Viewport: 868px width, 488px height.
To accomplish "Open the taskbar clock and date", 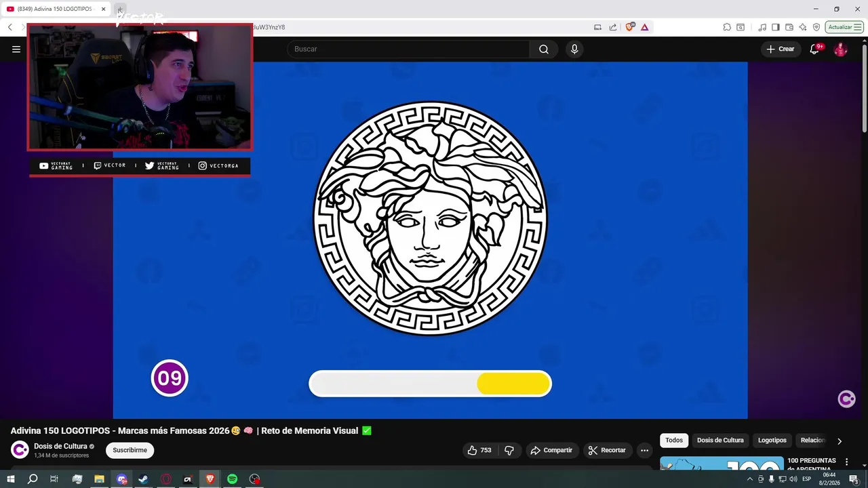I will pyautogui.click(x=829, y=479).
